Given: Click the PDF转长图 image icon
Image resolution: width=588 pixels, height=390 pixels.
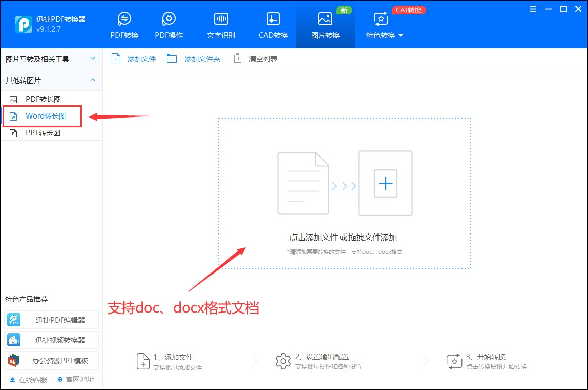Looking at the screenshot, I should (x=13, y=99).
